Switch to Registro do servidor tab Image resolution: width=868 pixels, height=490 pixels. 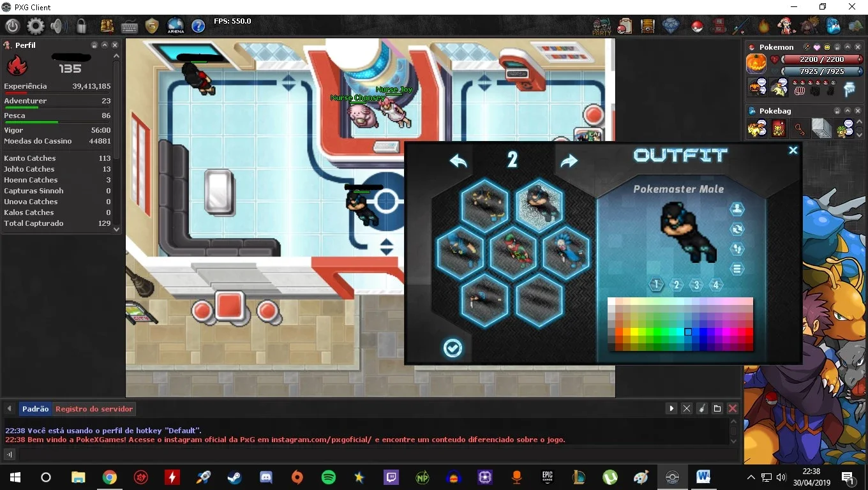(94, 409)
